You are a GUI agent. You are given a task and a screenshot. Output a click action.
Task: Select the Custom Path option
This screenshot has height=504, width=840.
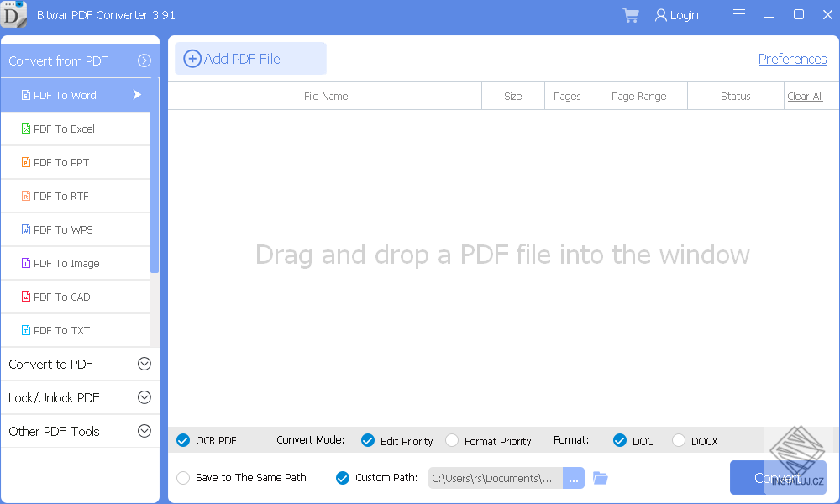[x=343, y=478]
